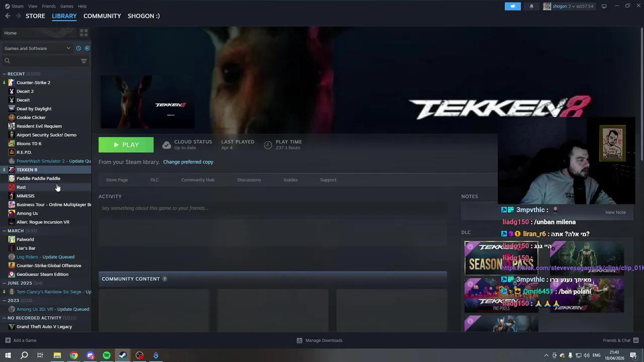The width and height of the screenshot is (644, 362).
Task: Click the activity say something input field
Action: coord(272,208)
